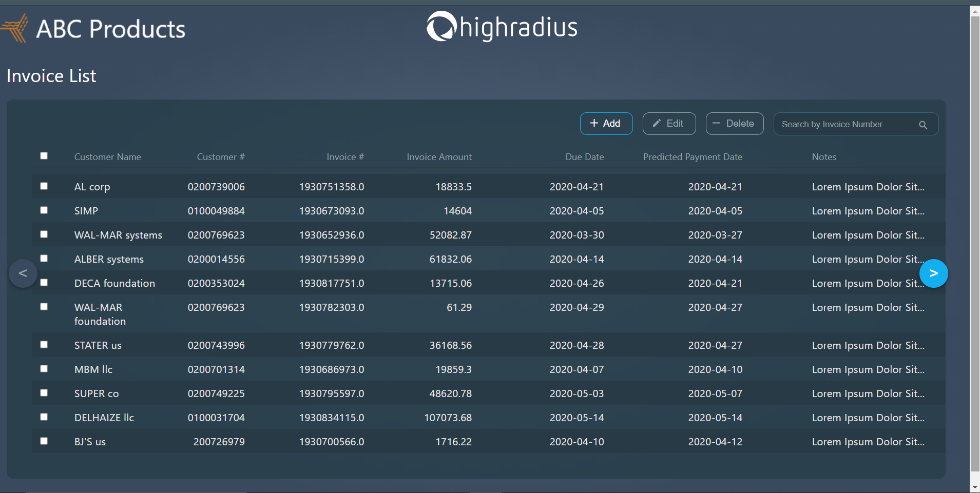Toggle the select-all checkbox in the header row
Viewport: 980px width, 493px height.
coord(44,155)
